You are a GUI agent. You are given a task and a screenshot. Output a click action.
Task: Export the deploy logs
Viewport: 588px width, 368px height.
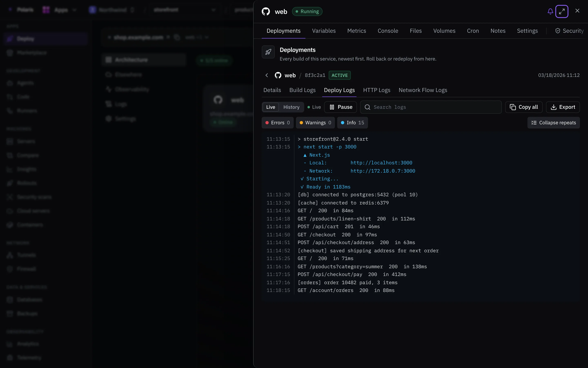click(563, 107)
